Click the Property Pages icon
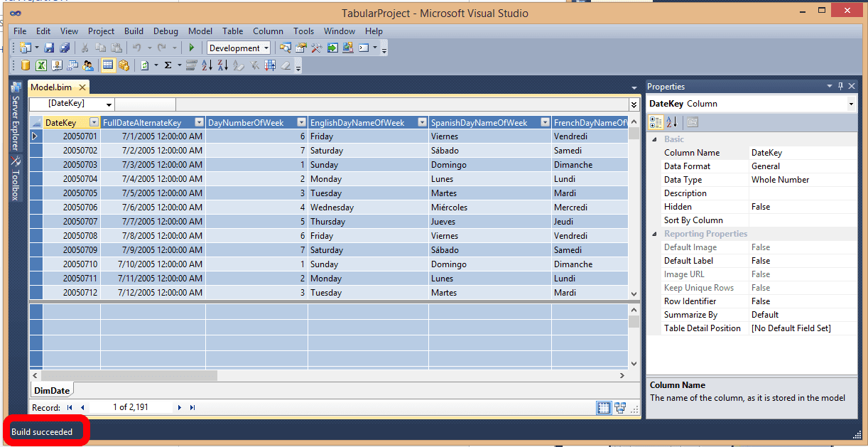 pyautogui.click(x=693, y=122)
